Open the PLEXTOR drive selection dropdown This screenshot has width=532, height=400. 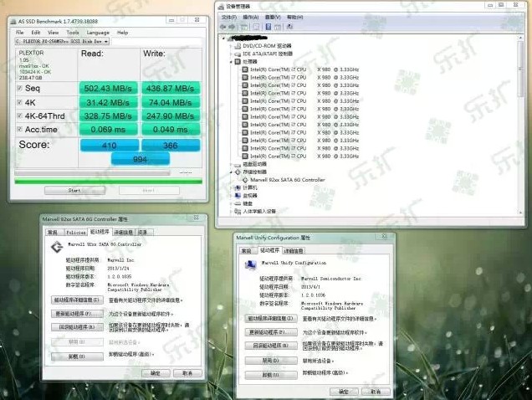[x=62, y=42]
